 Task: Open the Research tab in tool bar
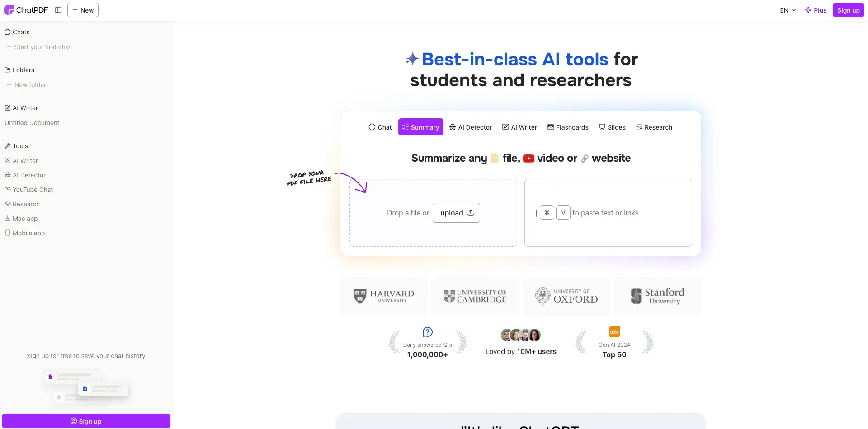click(x=654, y=127)
